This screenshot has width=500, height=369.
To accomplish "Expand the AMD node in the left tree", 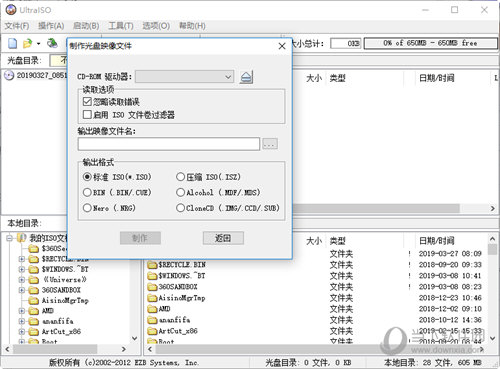I will (x=22, y=311).
